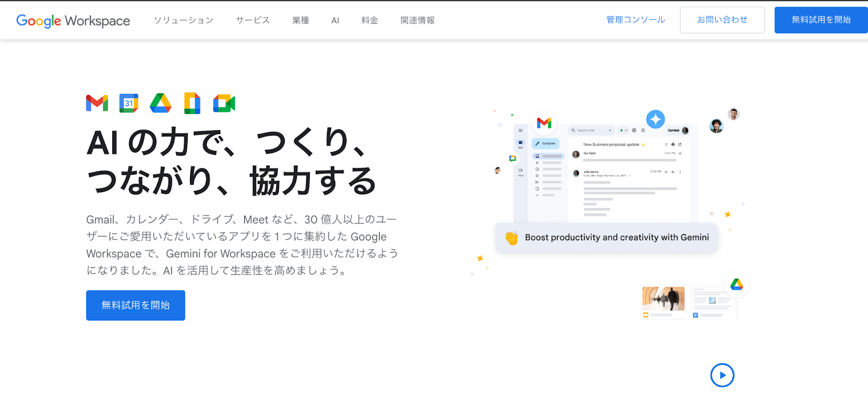Screen dimensions: 868x406
Task: Click the settings gear icon in the mock Gmail
Action: pyautogui.click(x=634, y=130)
